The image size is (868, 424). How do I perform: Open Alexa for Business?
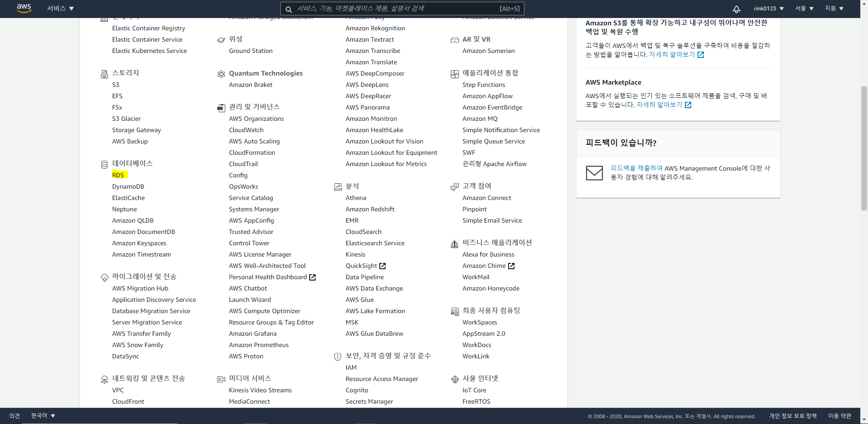488,254
